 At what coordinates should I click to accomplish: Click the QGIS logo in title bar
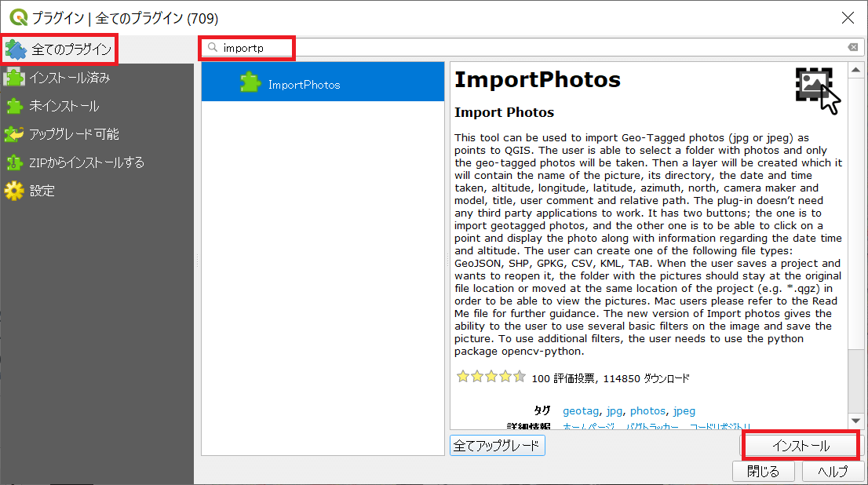[x=18, y=18]
